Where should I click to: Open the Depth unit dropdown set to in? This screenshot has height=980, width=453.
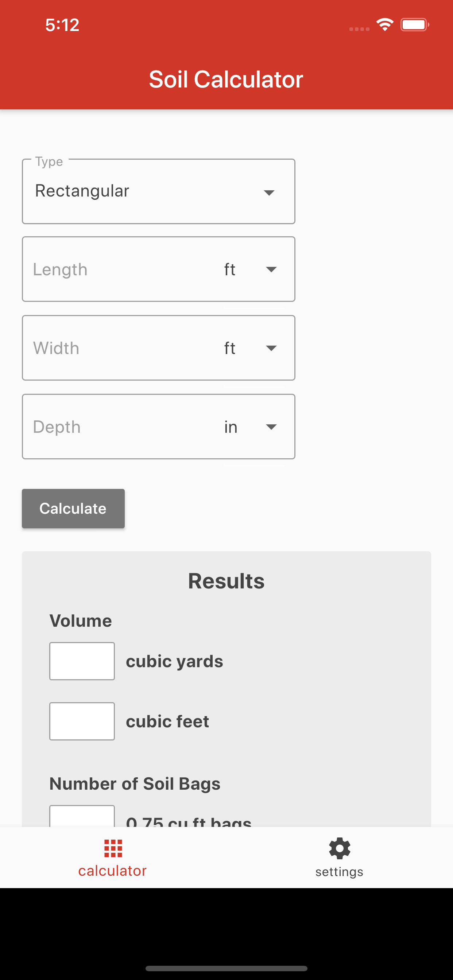[270, 427]
